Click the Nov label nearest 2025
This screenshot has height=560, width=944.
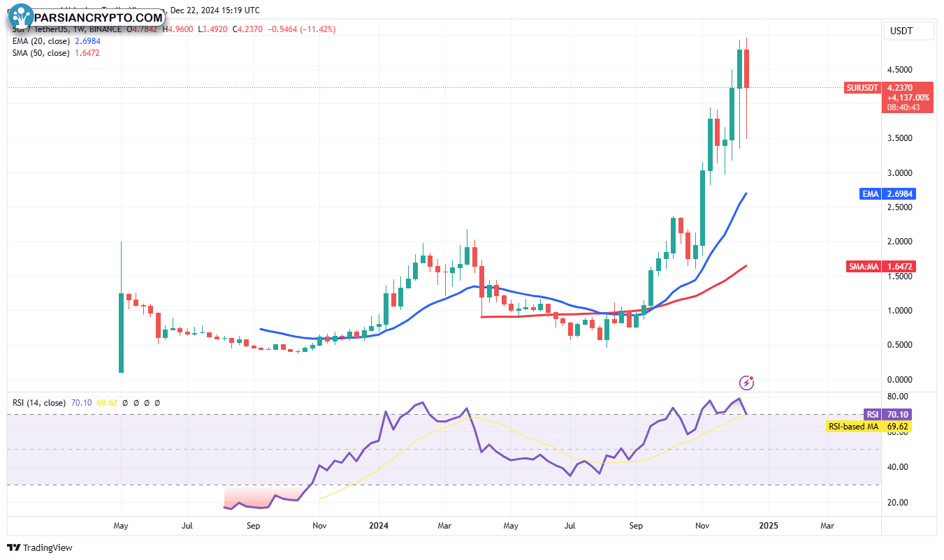coord(702,525)
